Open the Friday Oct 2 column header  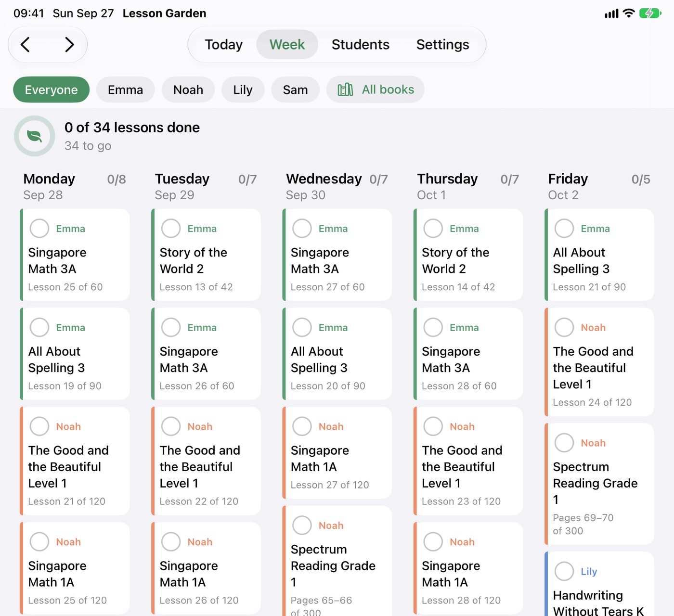(x=599, y=186)
